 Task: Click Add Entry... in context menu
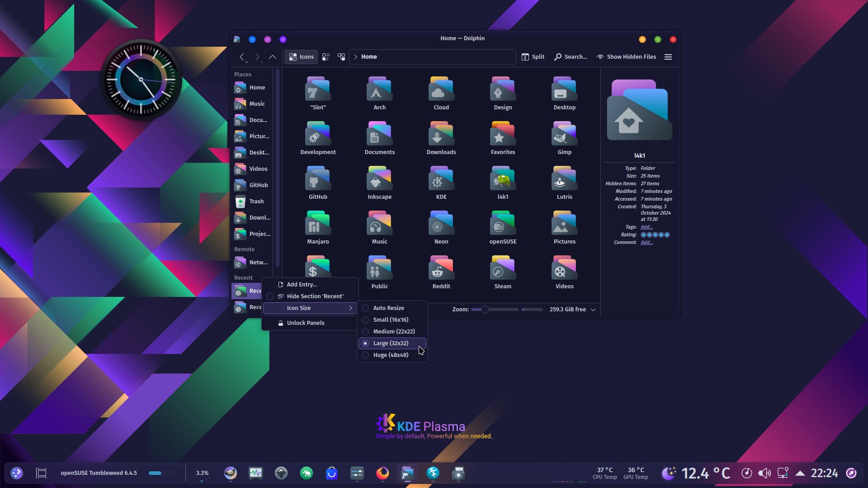coord(302,285)
